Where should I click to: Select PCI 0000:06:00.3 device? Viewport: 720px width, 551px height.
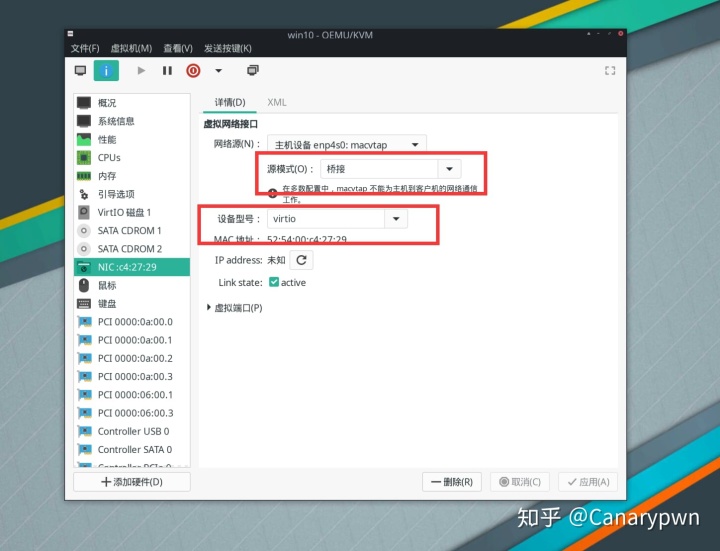coord(132,413)
